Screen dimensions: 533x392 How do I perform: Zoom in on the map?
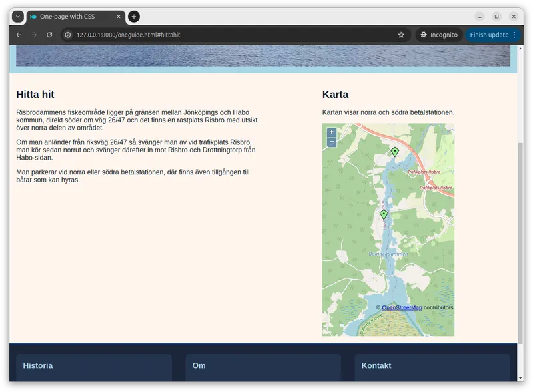click(x=331, y=132)
